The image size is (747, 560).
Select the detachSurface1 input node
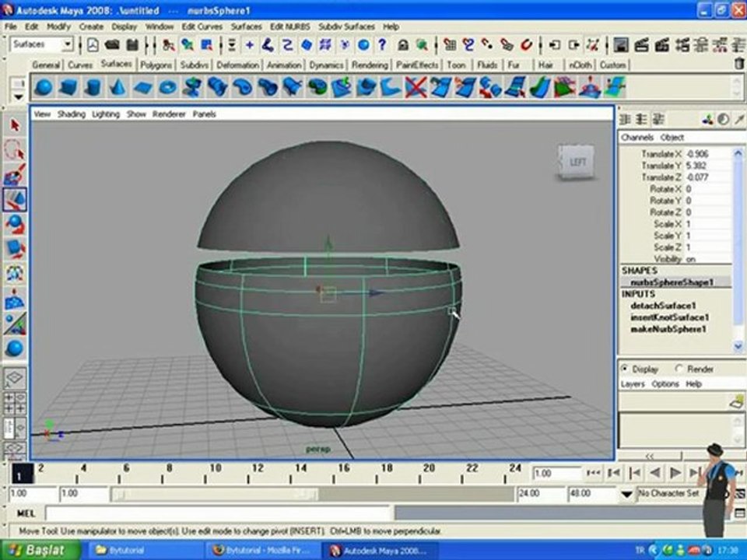click(663, 306)
